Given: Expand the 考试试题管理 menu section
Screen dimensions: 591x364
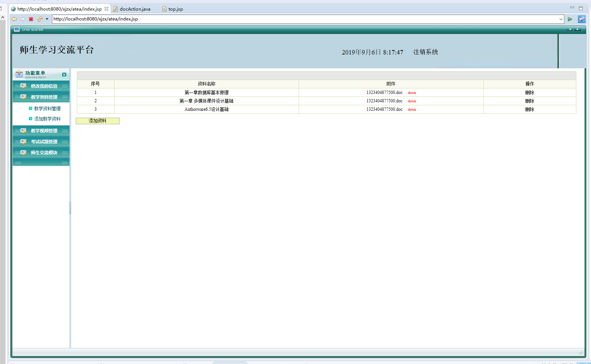Looking at the screenshot, I should click(x=44, y=142).
